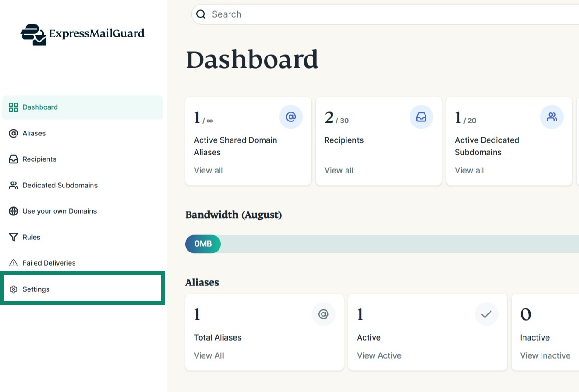Click View all under Active Dedicated Subdomains
Viewport: 579px width, 392px height.
pos(469,170)
